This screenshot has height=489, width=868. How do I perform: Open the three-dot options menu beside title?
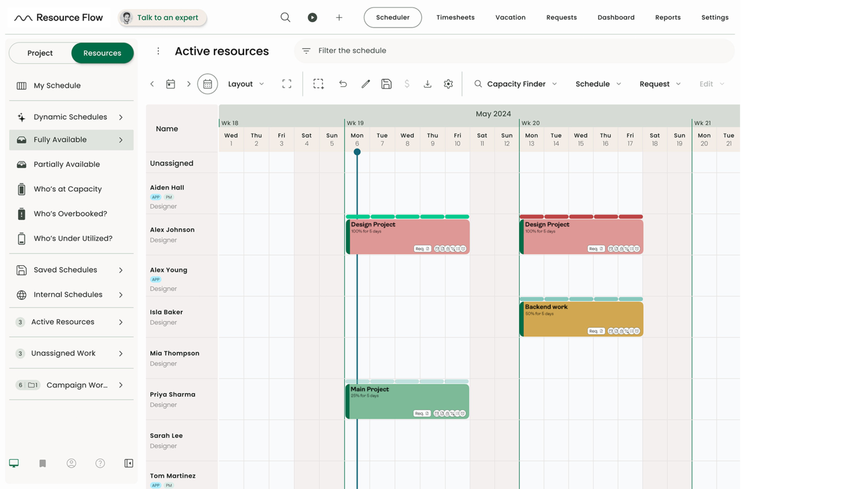(x=158, y=51)
